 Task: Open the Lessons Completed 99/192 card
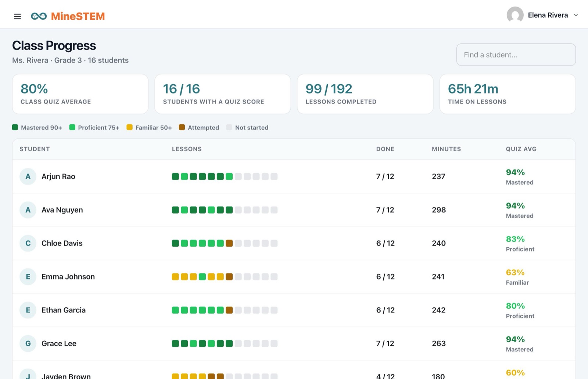click(365, 94)
